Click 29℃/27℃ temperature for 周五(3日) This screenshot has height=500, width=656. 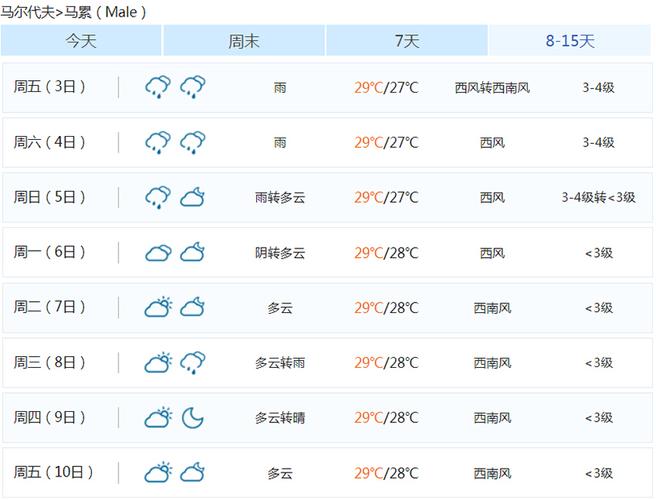tap(386, 87)
